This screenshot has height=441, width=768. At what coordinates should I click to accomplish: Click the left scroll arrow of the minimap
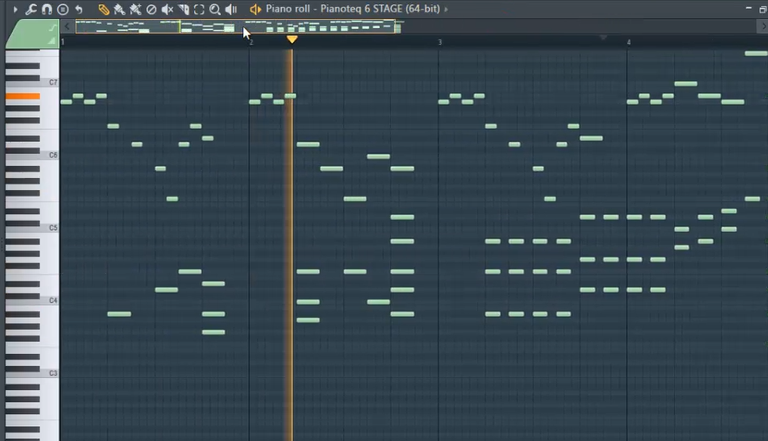click(67, 26)
